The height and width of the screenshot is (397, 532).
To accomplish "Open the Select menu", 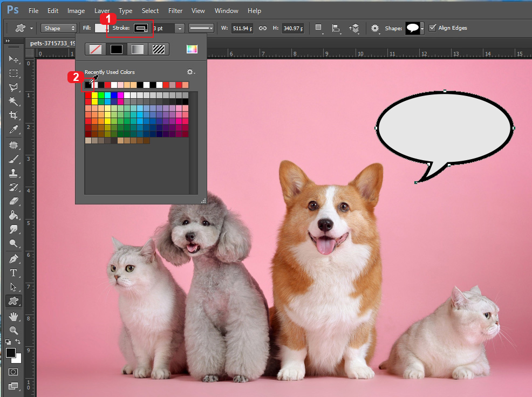I will point(150,11).
